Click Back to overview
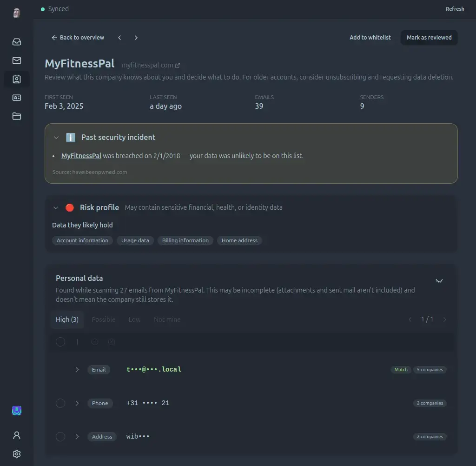Image resolution: width=476 pixels, height=466 pixels. [78, 38]
